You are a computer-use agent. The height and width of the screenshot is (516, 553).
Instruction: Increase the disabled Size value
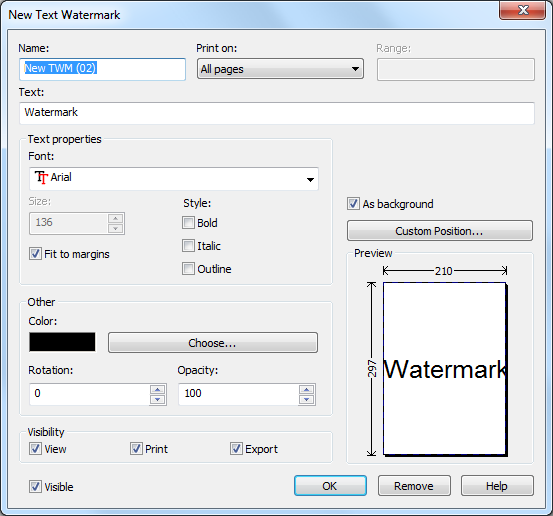pyautogui.click(x=116, y=218)
